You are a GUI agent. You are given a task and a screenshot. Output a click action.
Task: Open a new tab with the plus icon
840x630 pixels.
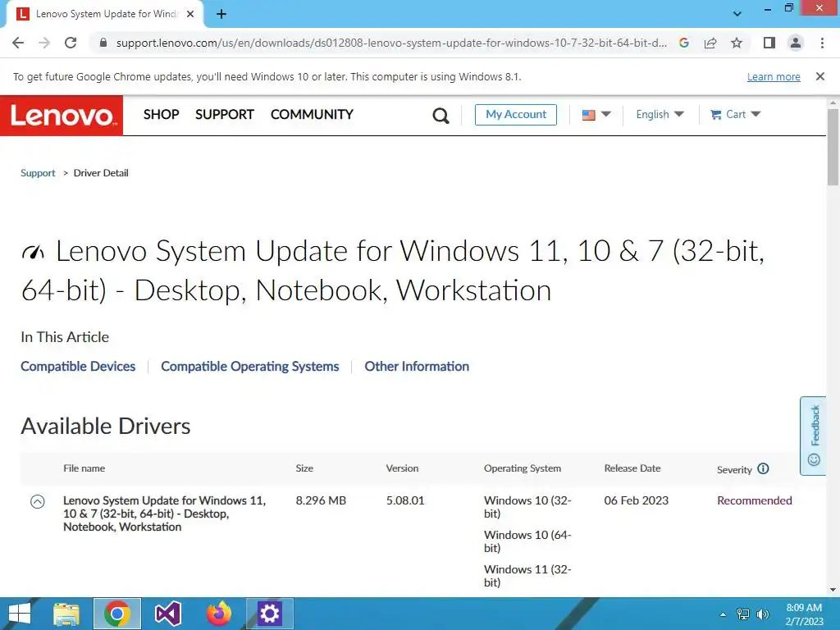[221, 14]
